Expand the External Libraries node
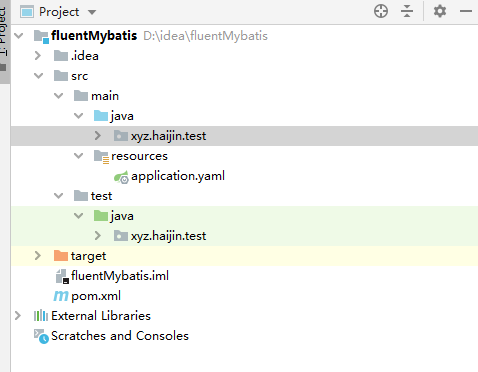 tap(18, 316)
